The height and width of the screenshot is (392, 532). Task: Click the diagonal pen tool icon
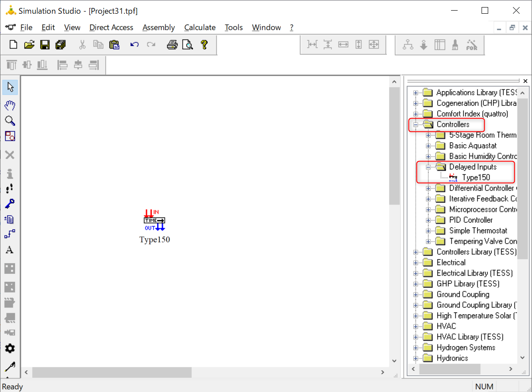coord(10,367)
